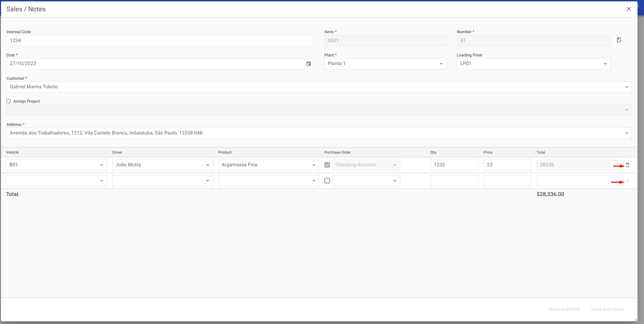This screenshot has height=324, width=644.
Task: Add a new line with the plus icon
Action: coord(627,181)
